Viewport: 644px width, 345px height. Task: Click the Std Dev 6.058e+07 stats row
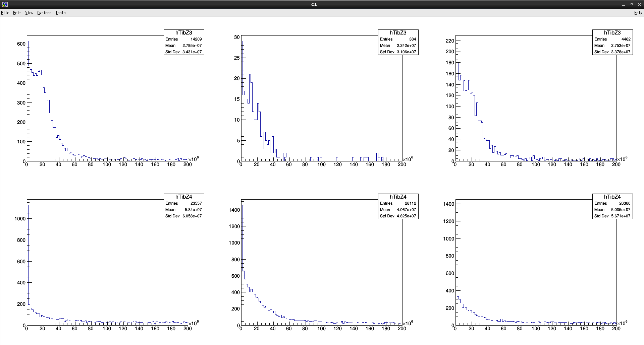[x=183, y=216]
